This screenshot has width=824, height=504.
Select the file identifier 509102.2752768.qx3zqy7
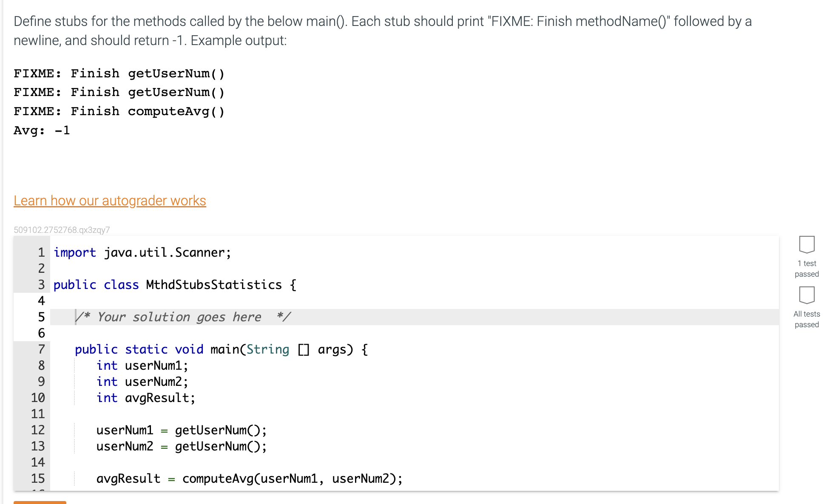tap(62, 229)
